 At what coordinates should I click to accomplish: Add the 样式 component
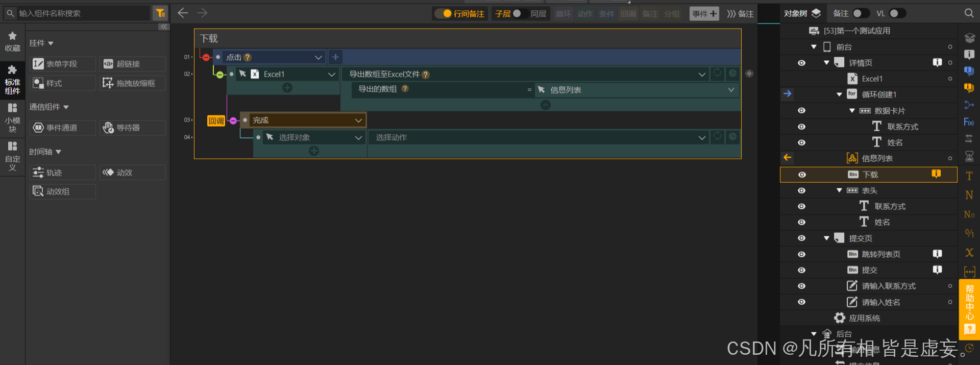click(62, 83)
